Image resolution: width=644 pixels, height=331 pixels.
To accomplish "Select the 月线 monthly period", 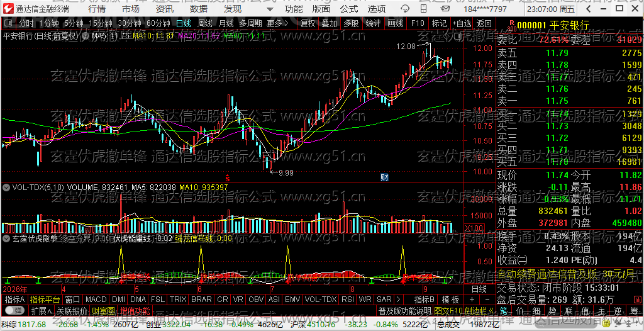I will coord(226,24).
